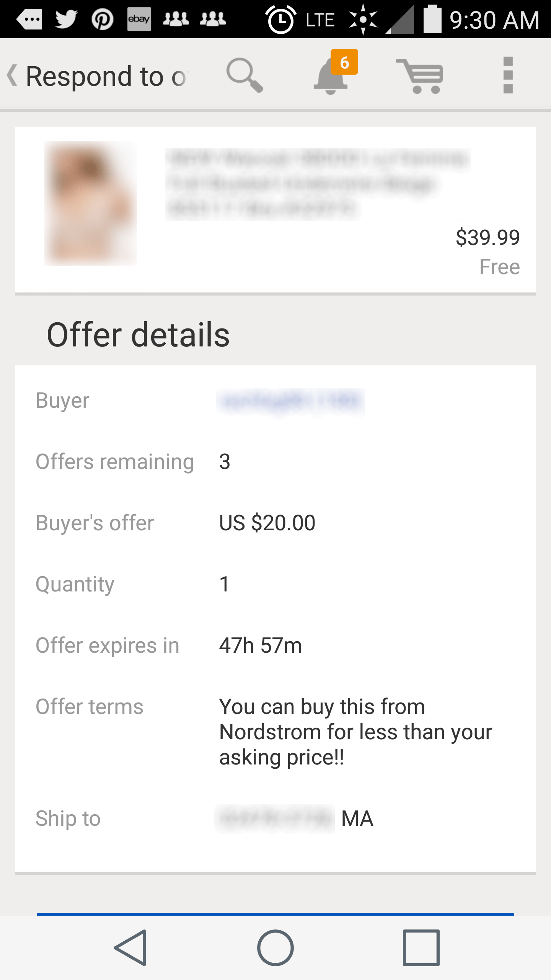
Task: Open the item thumbnail image
Action: pos(91,203)
